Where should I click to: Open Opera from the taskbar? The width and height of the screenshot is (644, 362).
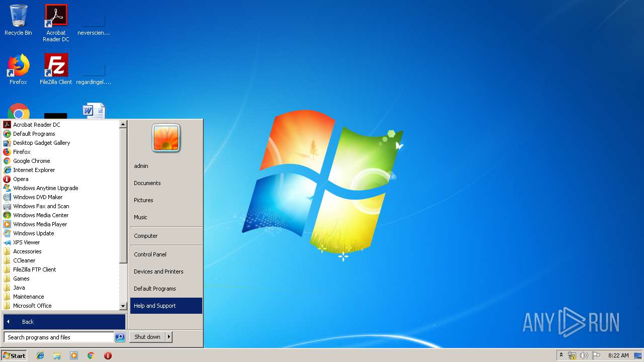[x=108, y=355]
